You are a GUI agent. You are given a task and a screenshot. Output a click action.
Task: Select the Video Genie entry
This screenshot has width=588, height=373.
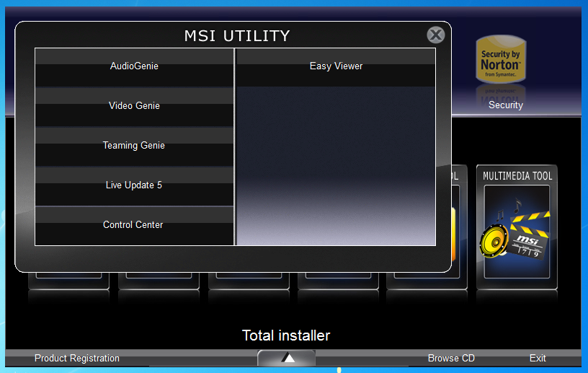134,107
